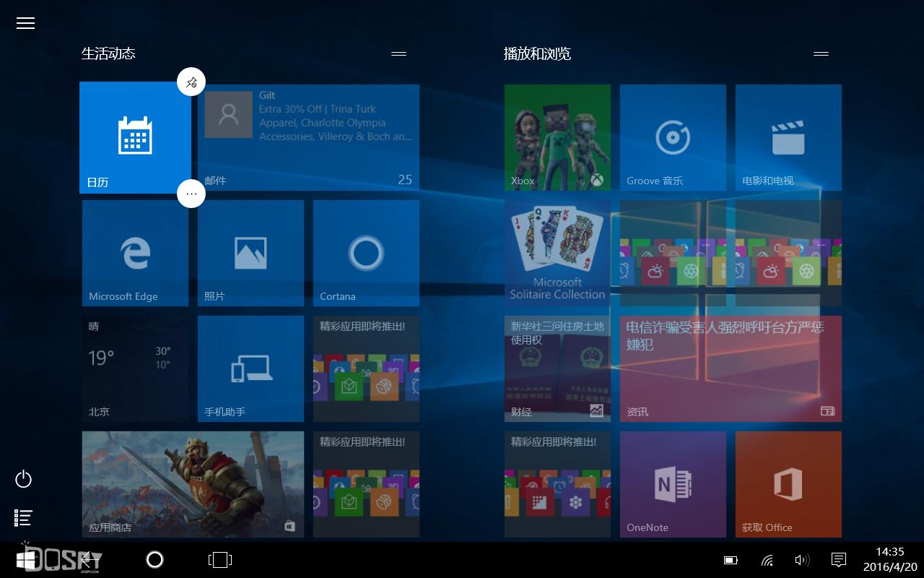Open the 手机助手 tile
Viewport: 924px width, 578px height.
250,368
